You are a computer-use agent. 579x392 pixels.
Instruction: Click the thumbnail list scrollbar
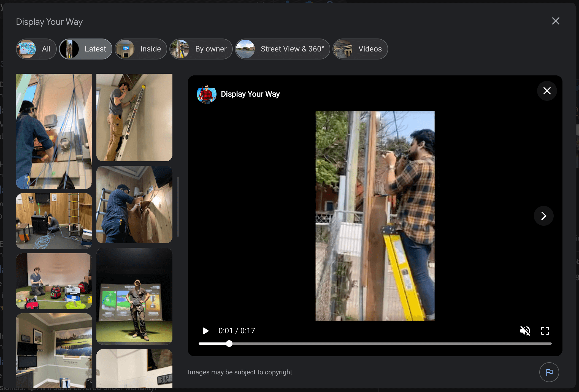tap(178, 206)
